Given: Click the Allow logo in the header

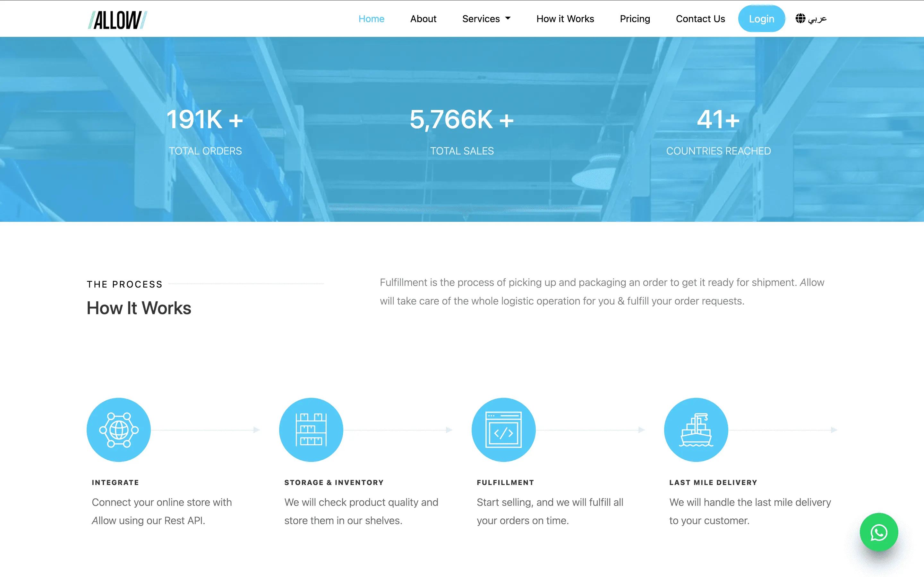Looking at the screenshot, I should click(x=118, y=20).
